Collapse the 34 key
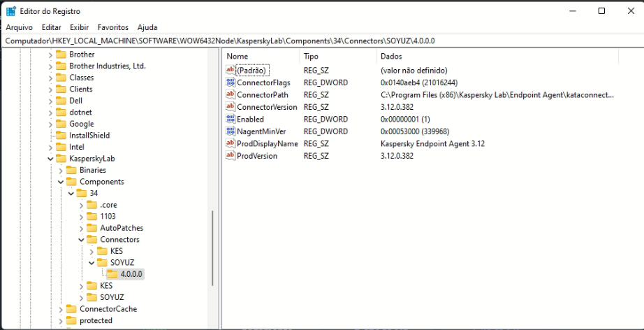Screen dimensions: 644x330 pyautogui.click(x=71, y=193)
